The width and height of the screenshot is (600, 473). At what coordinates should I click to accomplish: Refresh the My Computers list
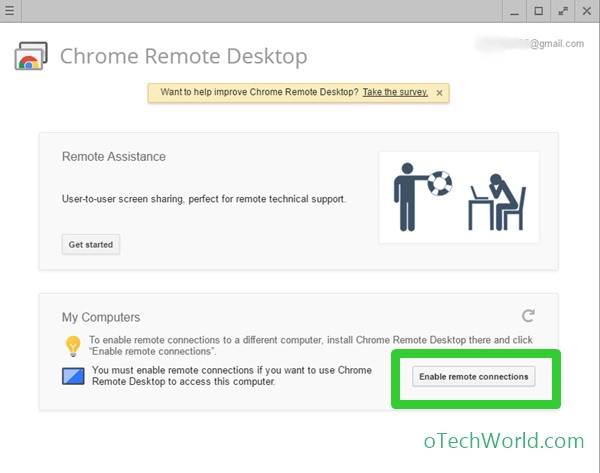pos(528,316)
